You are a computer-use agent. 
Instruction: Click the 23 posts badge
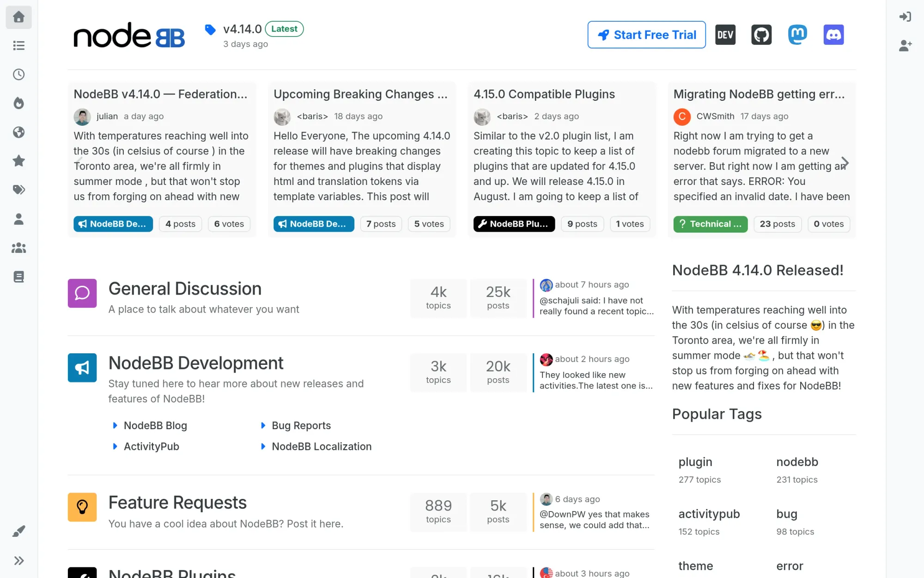click(x=778, y=224)
